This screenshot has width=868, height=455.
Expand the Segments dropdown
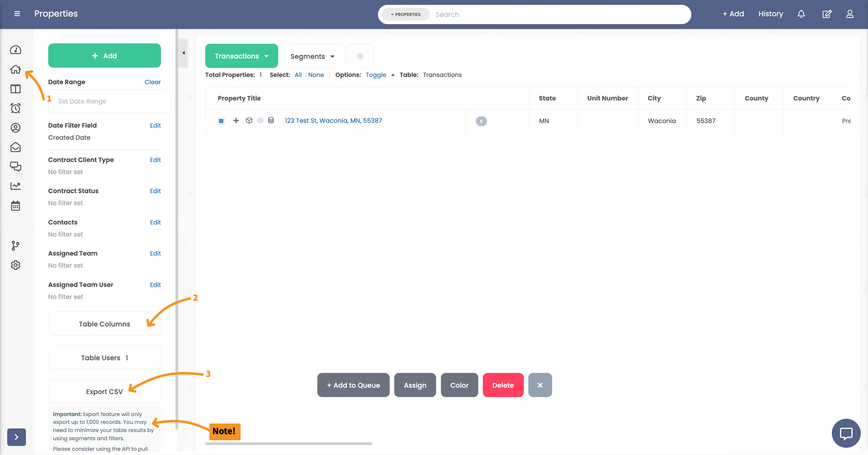[312, 56]
